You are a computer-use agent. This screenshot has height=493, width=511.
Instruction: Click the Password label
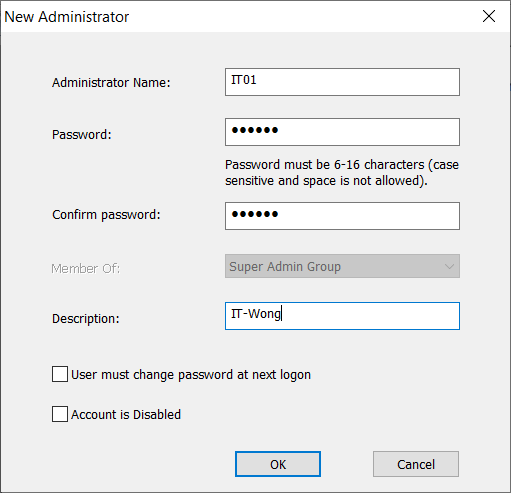coord(82,135)
